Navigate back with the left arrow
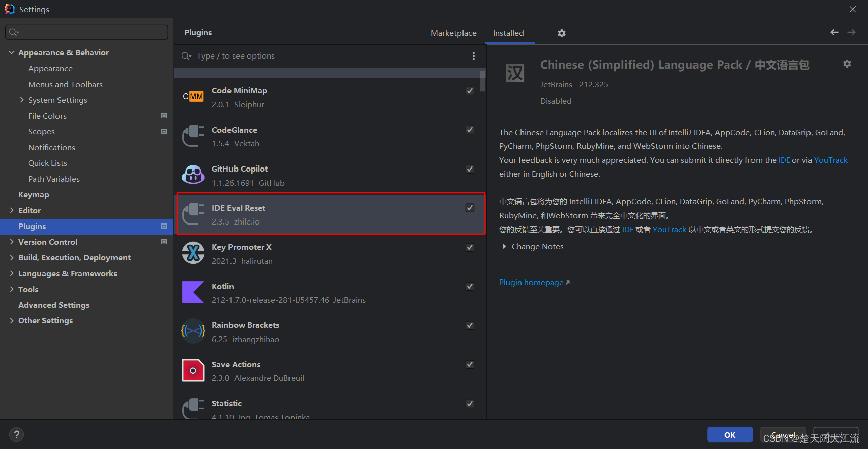This screenshot has width=868, height=449. 834,32
